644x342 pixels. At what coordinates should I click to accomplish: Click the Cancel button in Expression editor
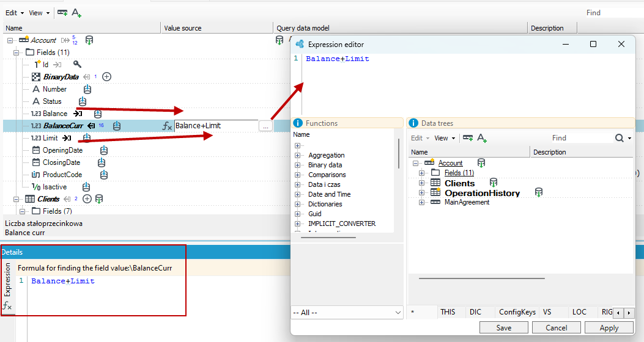click(556, 327)
